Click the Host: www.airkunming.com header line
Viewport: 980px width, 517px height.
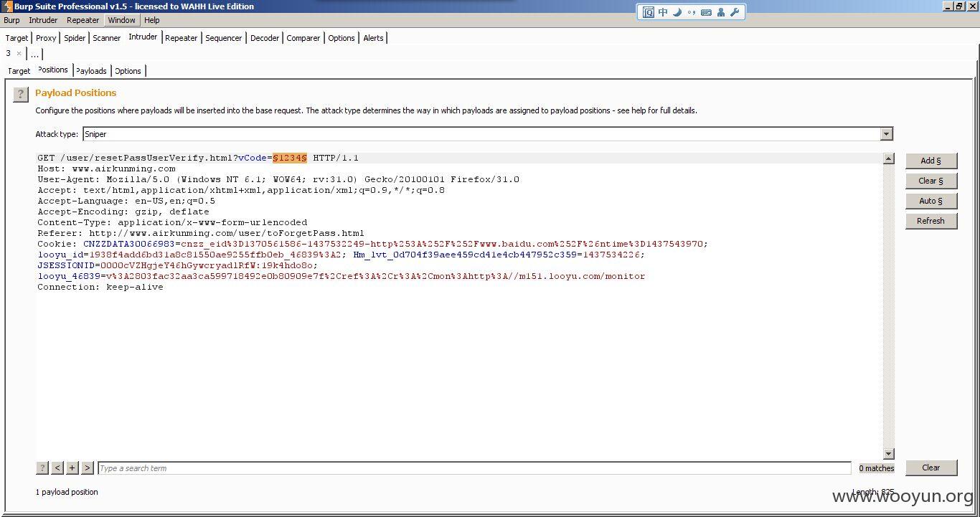[106, 169]
